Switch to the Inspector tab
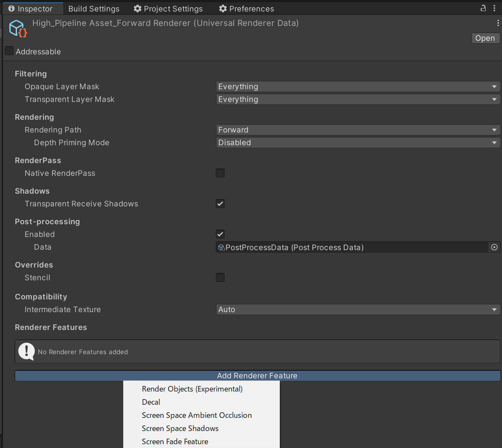The height and width of the screenshot is (448, 502). coord(33,8)
